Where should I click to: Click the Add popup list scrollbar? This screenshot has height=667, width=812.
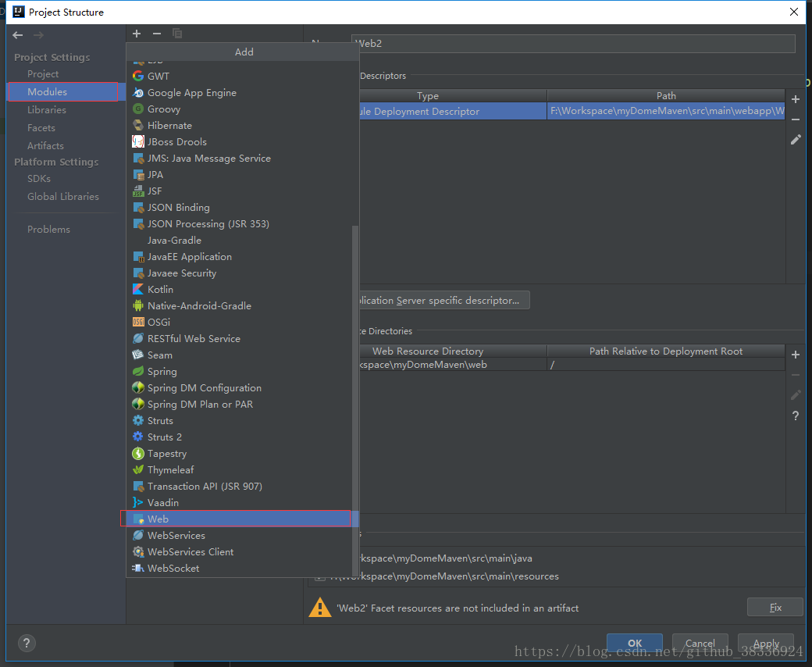pos(355,401)
